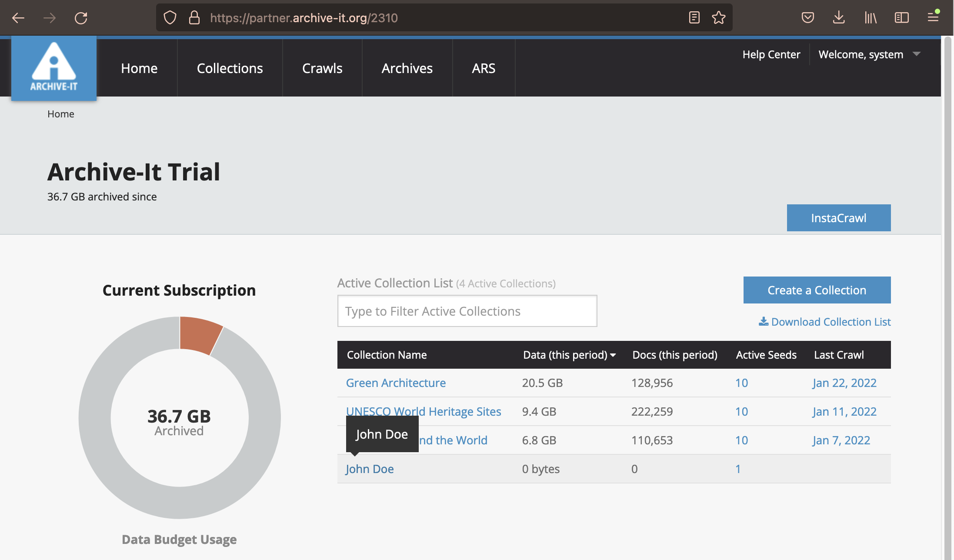This screenshot has height=560, width=954.
Task: Open the Crawls menu item
Action: (x=322, y=68)
